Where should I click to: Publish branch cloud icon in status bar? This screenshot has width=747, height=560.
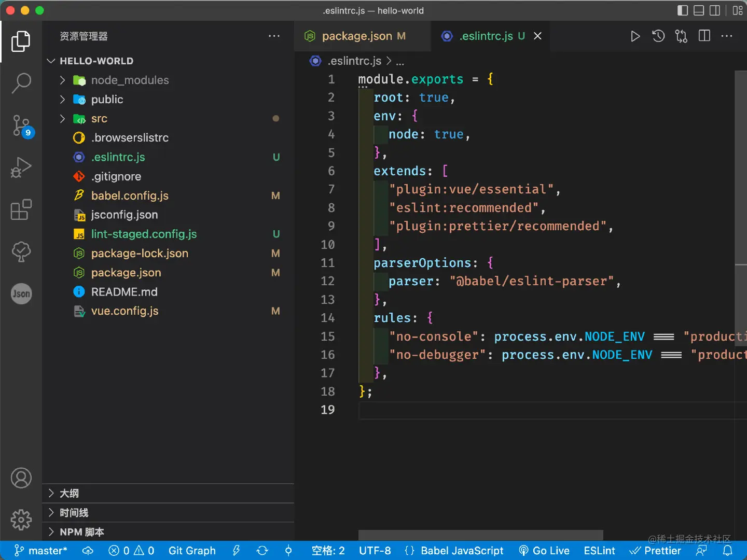pyautogui.click(x=88, y=551)
